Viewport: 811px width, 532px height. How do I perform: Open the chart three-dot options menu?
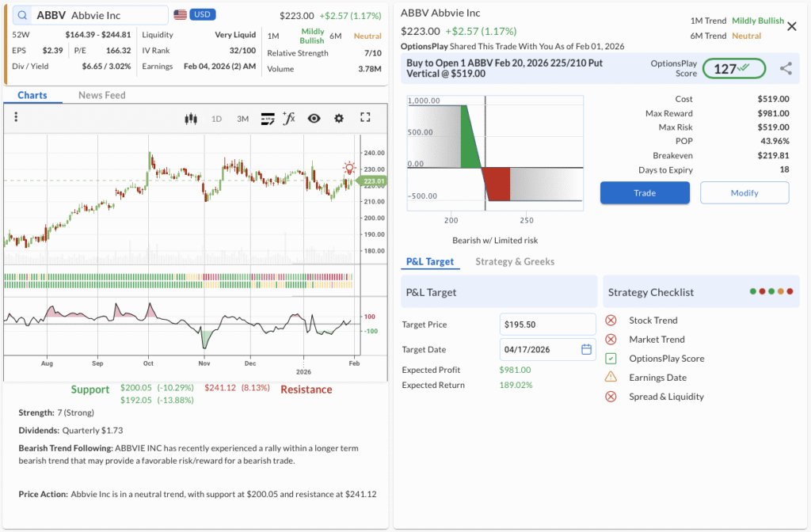16,117
